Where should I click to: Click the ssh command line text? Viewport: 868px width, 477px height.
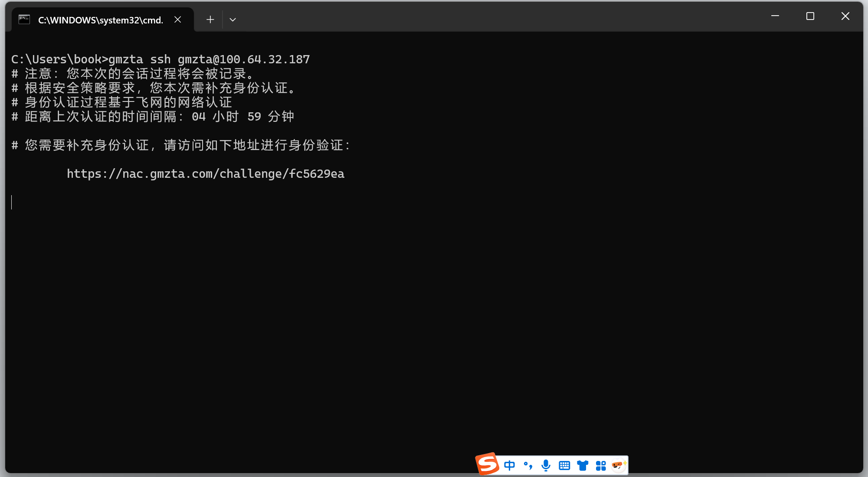tap(208, 59)
